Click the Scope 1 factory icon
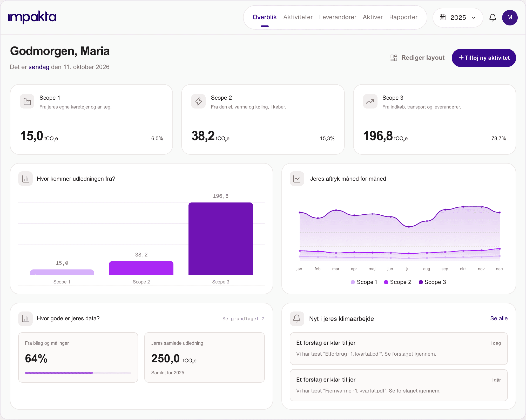 (27, 101)
